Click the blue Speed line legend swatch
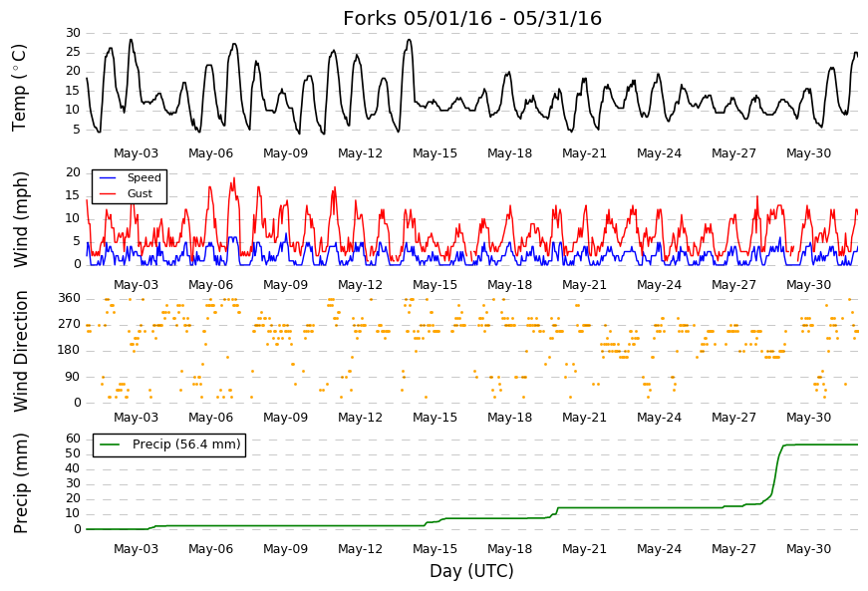The image size is (868, 591). [x=108, y=177]
